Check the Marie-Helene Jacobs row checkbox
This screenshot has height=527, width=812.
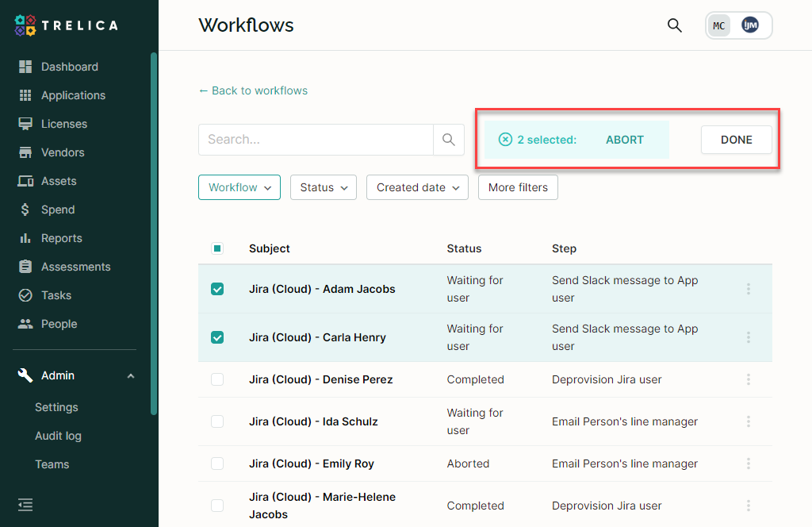(x=217, y=506)
